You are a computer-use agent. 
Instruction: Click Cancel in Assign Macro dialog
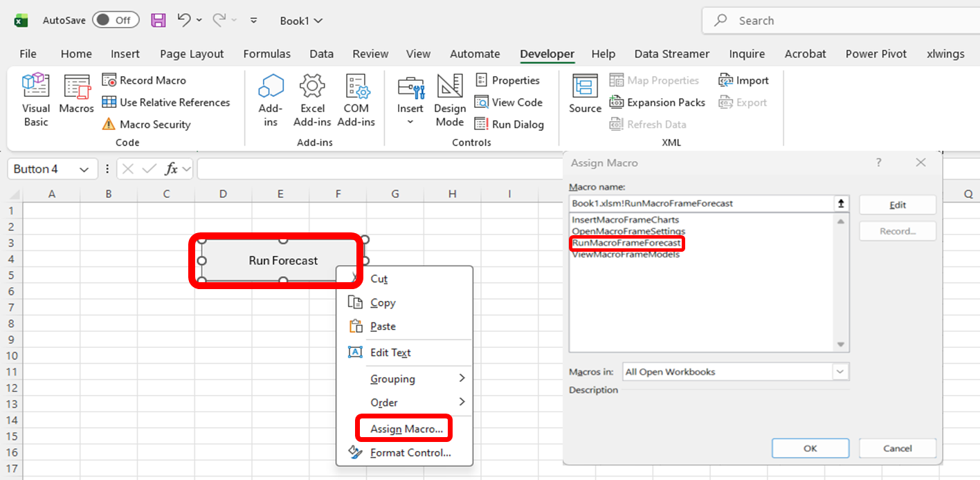898,448
